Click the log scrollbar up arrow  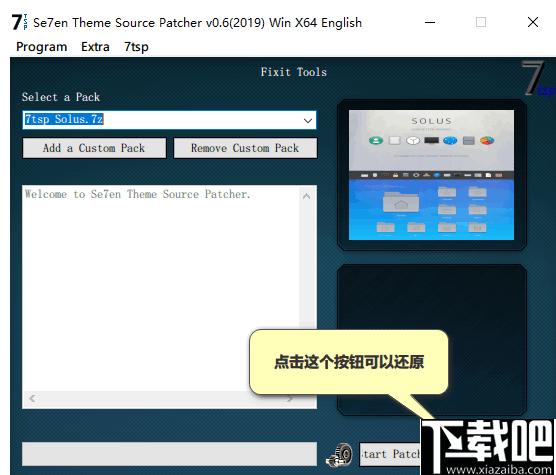point(307,196)
